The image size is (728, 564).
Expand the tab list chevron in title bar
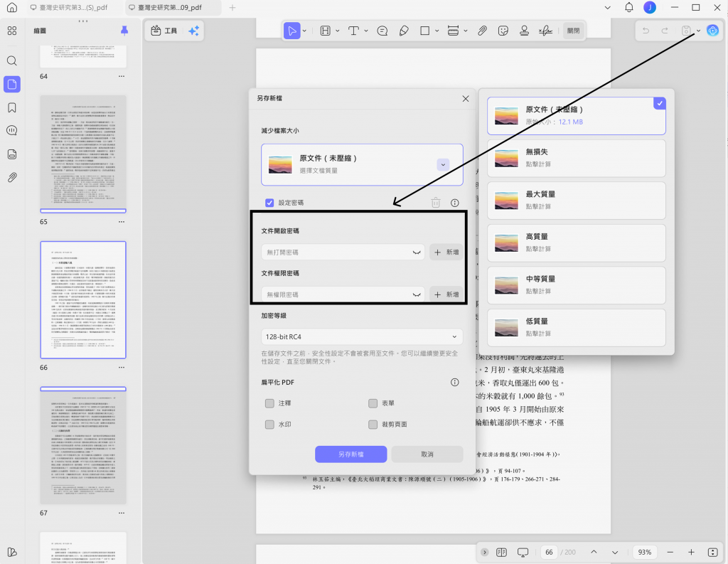607,7
